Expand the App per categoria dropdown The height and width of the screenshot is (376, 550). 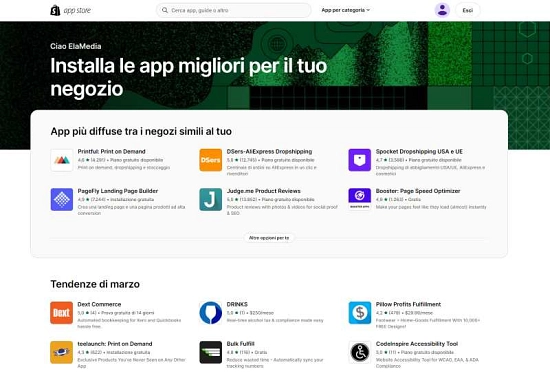click(346, 10)
